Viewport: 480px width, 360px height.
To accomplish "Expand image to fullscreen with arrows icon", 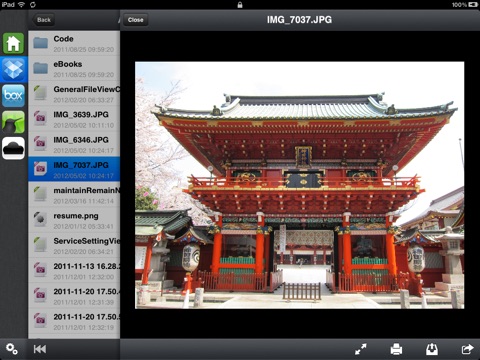I will tap(361, 349).
